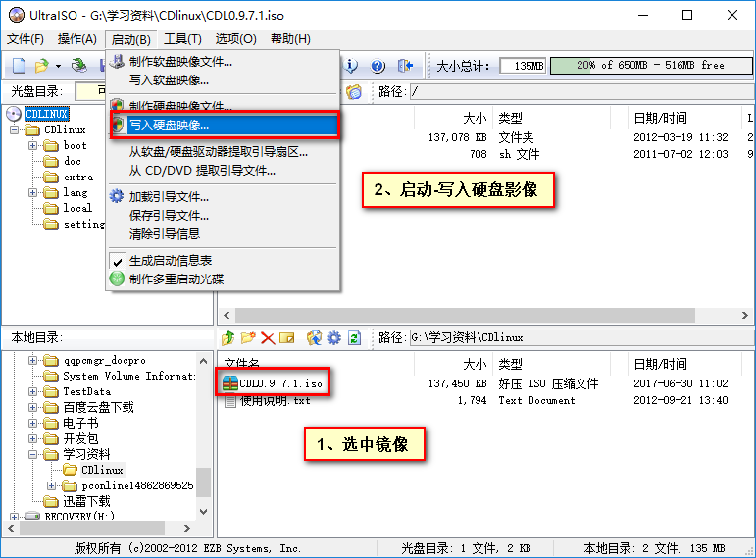756x558 pixels.
Task: Click the rename folder icon in local toolbar
Action: (x=287, y=338)
